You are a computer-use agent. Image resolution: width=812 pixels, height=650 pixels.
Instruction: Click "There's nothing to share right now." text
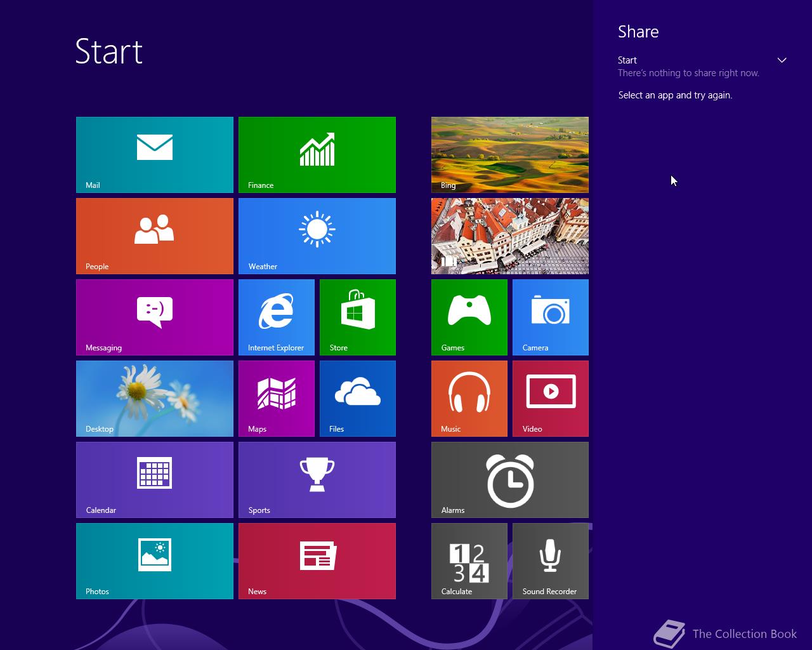[x=688, y=73]
